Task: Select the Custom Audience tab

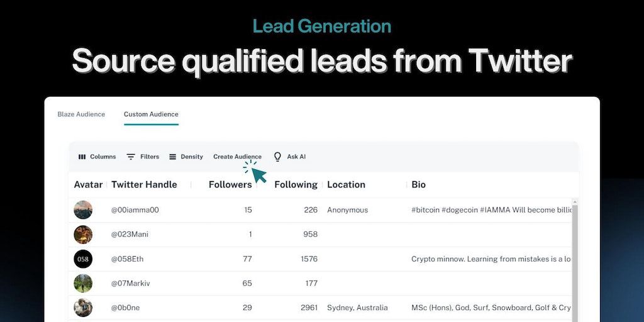Action: [x=151, y=114]
